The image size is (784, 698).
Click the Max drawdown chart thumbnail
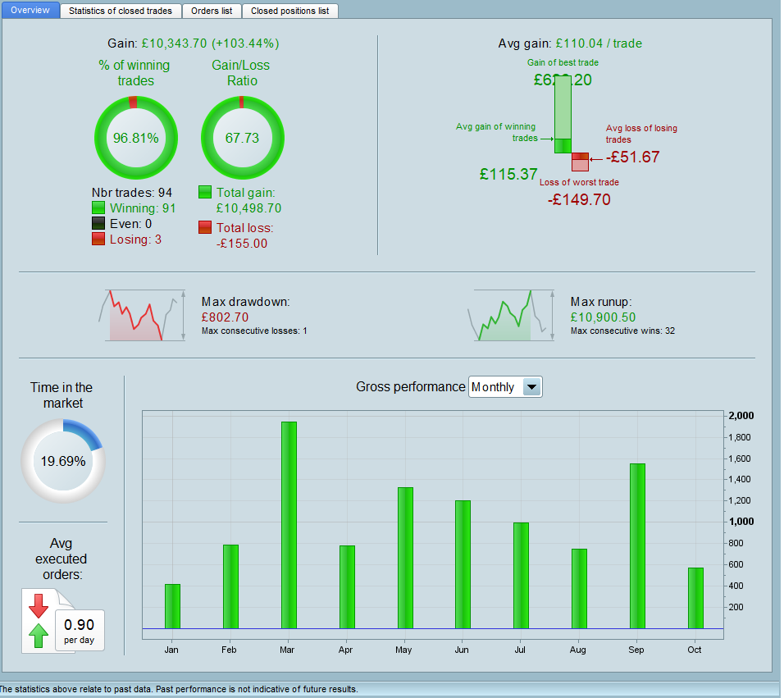[142, 315]
